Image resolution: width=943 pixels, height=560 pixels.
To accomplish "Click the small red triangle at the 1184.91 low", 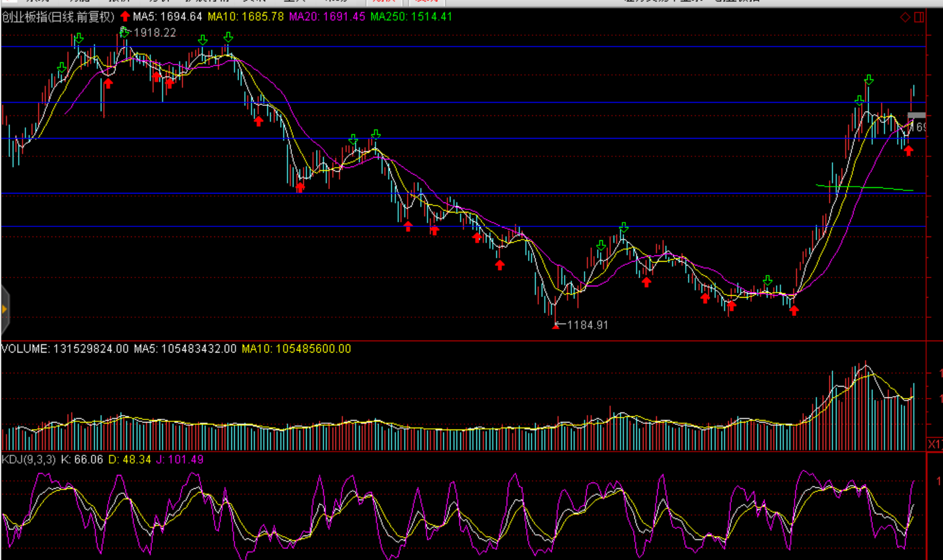I will (x=556, y=325).
